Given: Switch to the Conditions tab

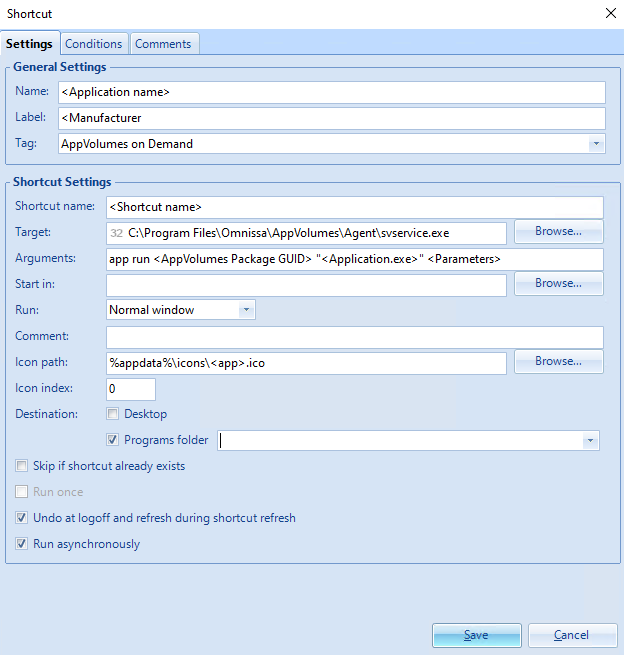Looking at the screenshot, I should (94, 44).
